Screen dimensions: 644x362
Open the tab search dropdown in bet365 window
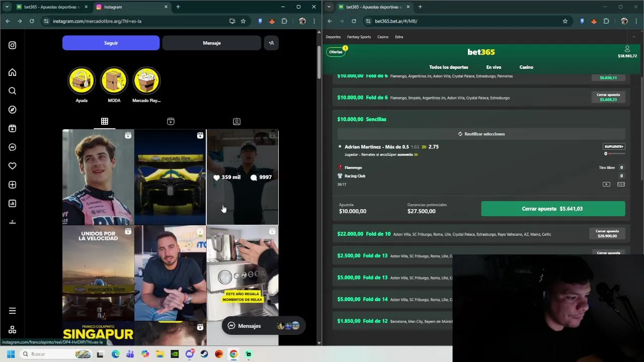tap(329, 7)
